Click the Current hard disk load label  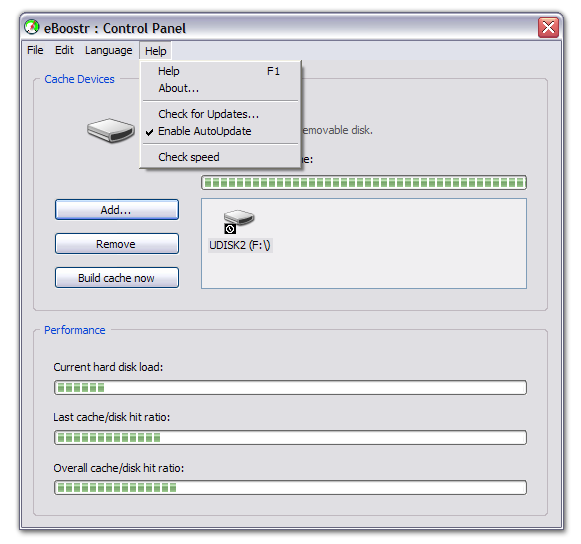(108, 367)
